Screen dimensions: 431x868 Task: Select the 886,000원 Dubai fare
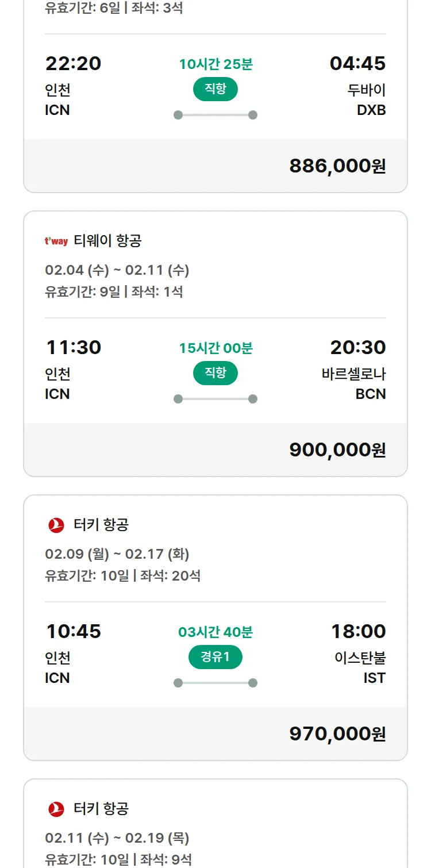point(337,166)
